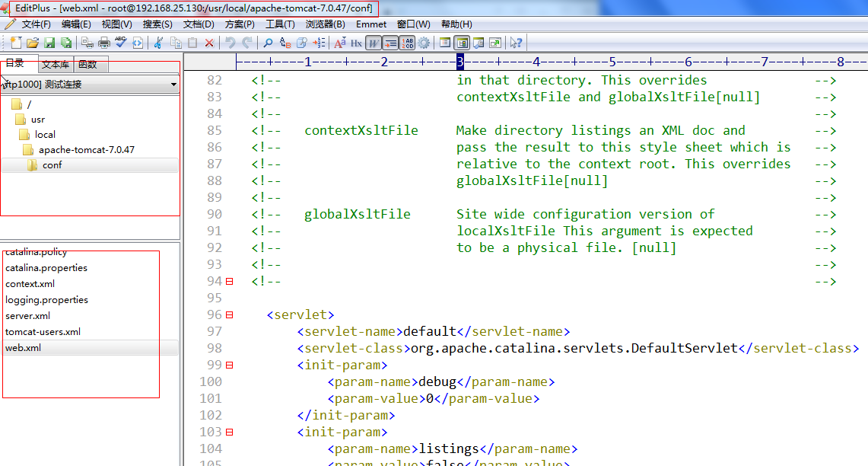Click the Copy icon
The width and height of the screenshot is (868, 466).
point(176,43)
